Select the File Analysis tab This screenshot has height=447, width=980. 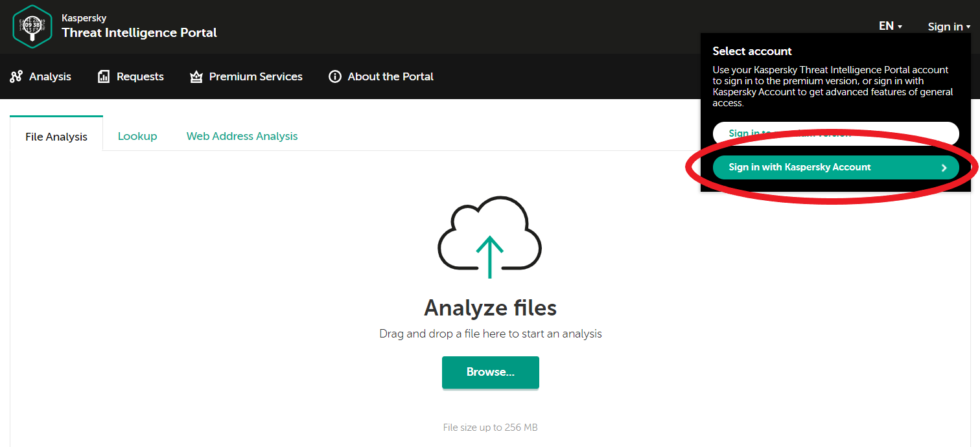pos(56,133)
